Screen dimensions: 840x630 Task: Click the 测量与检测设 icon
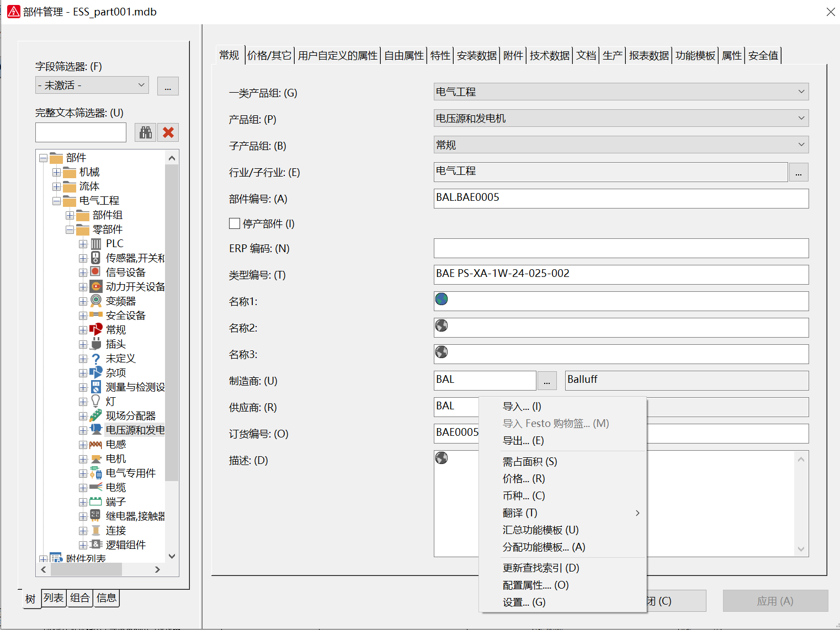[96, 387]
